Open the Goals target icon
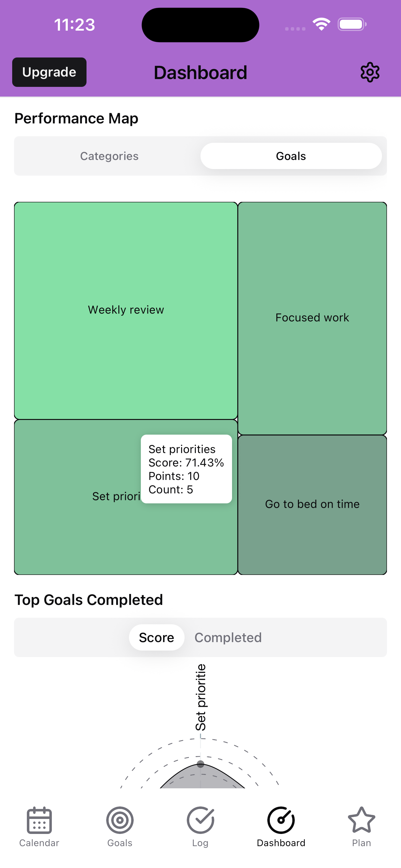This screenshot has height=868, width=401. pyautogui.click(x=120, y=820)
